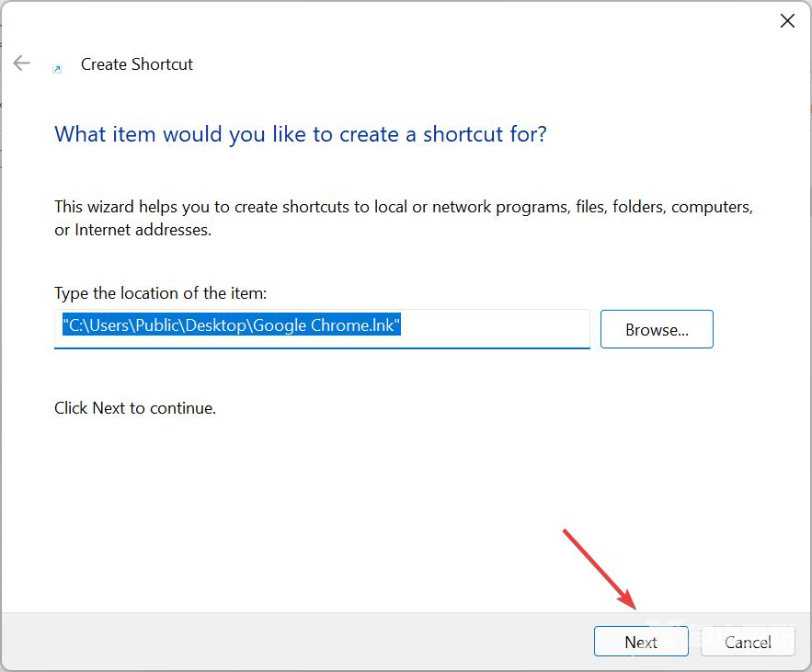This screenshot has height=672, width=812.
Task: Confirm with the Next button
Action: tap(641, 642)
